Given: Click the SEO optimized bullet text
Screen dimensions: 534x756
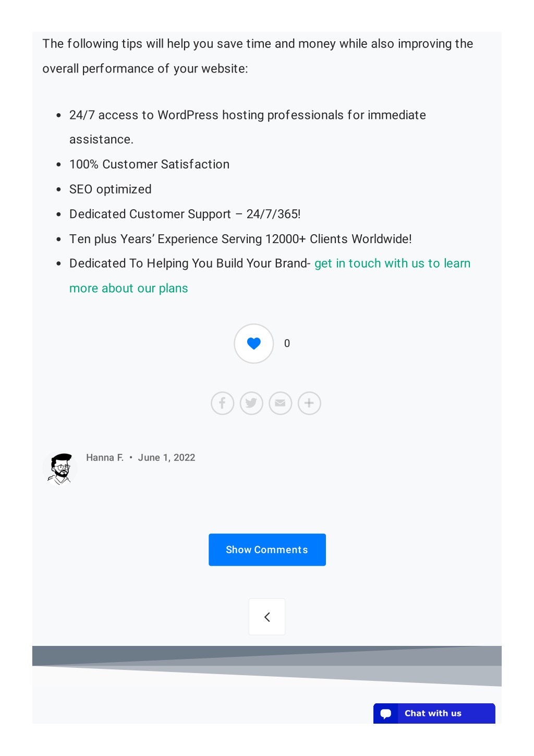Looking at the screenshot, I should [x=111, y=189].
